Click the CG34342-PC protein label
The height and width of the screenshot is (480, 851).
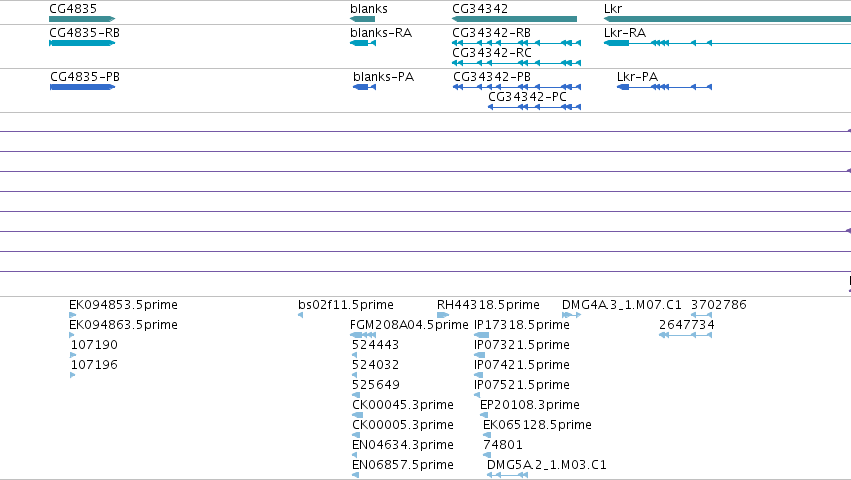[x=528, y=97]
